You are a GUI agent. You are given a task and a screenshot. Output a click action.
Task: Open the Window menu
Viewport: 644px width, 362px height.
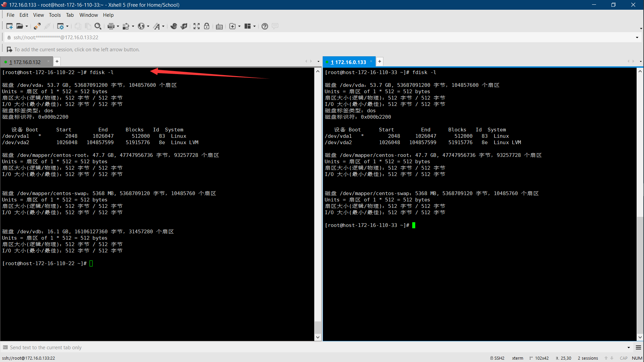[89, 15]
